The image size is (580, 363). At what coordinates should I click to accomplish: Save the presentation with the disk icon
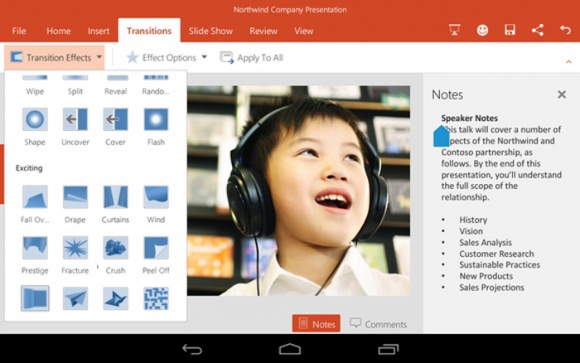click(510, 30)
